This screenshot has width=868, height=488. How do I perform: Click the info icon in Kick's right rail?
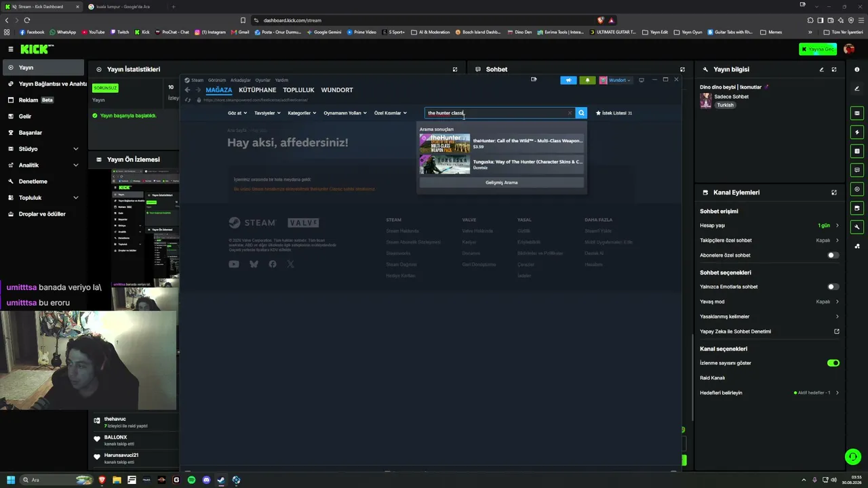(857, 69)
